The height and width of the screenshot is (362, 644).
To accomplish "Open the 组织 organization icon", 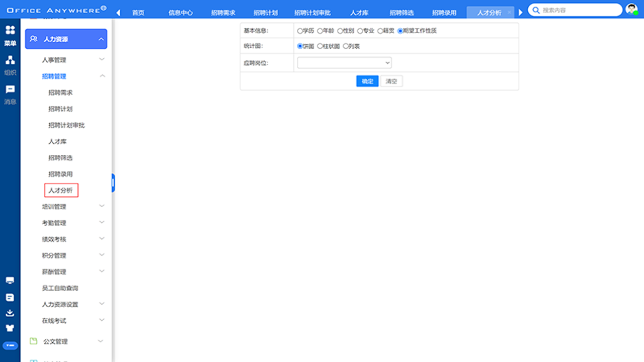I will (x=10, y=60).
